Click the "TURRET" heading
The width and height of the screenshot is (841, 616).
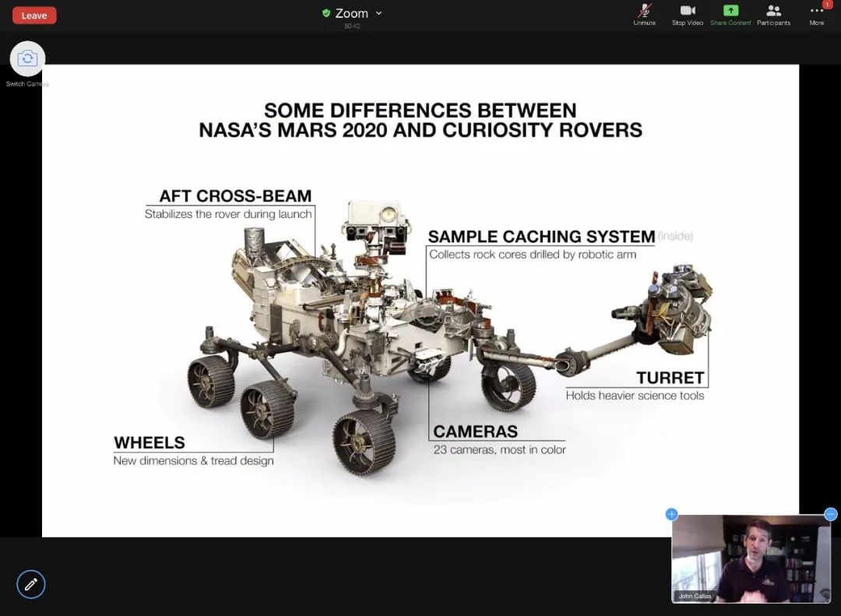coord(670,378)
